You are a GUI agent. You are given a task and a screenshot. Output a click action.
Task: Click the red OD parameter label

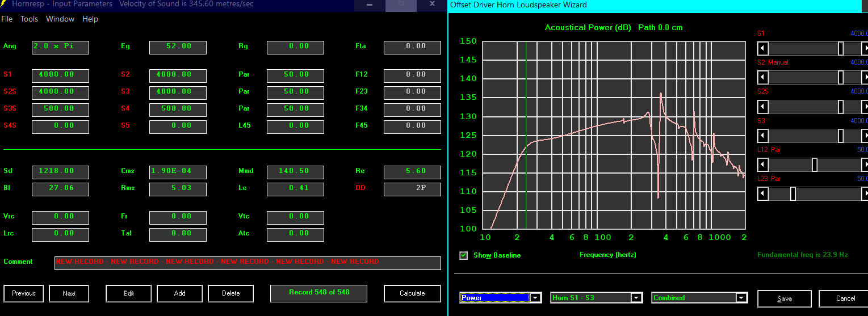coord(360,188)
